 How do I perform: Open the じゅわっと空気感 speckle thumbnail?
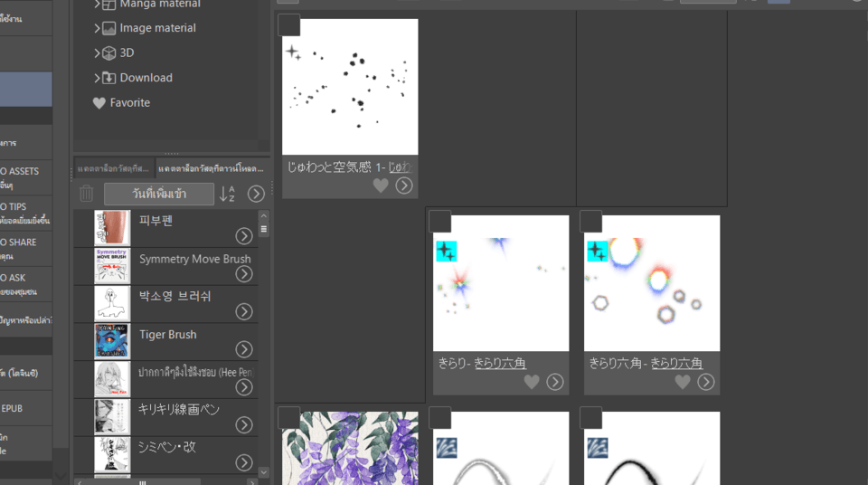tap(351, 87)
